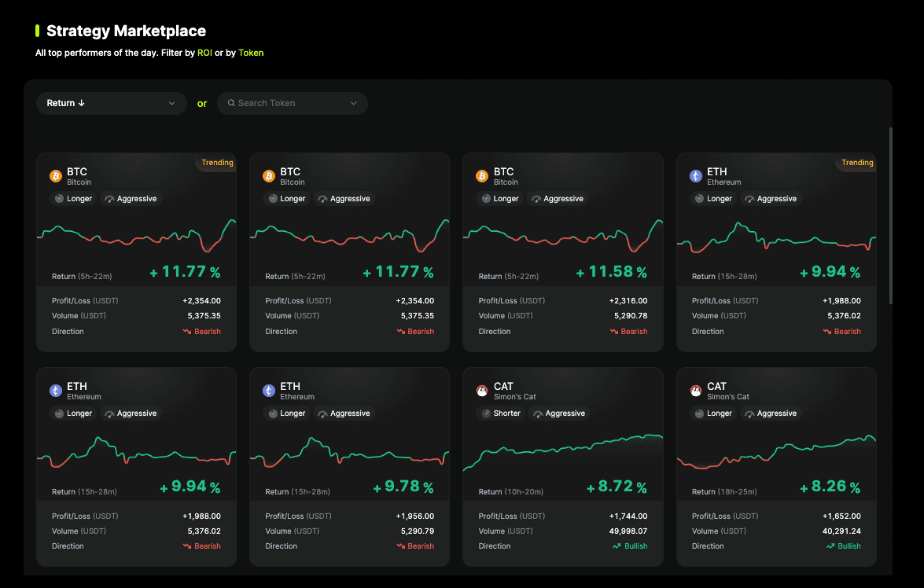Click the 5,290.79 volume value
924x588 pixels.
tap(418, 531)
